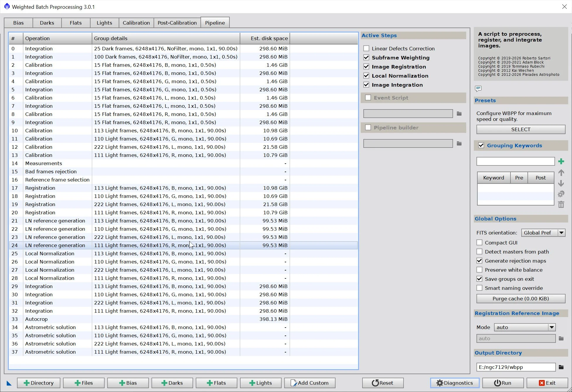The image size is (572, 392).
Task: Toggle Image Integration checkbox
Action: [x=366, y=85]
